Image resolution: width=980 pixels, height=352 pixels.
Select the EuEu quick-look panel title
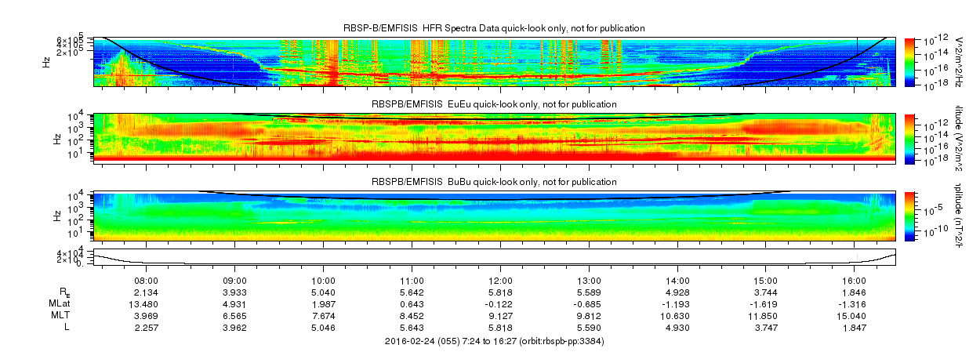click(x=494, y=104)
